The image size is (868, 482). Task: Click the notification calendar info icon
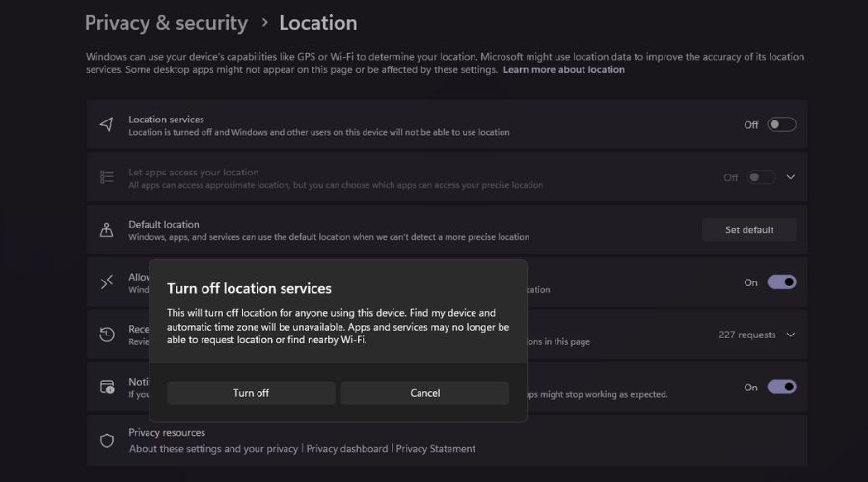pyautogui.click(x=107, y=387)
